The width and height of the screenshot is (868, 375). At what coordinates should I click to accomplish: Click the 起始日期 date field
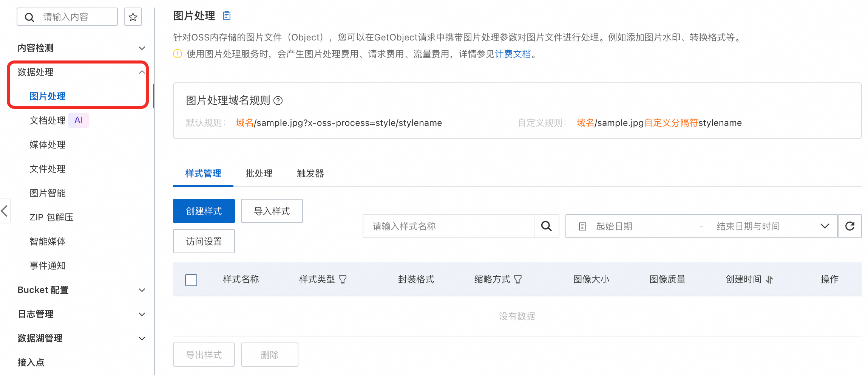coord(614,226)
